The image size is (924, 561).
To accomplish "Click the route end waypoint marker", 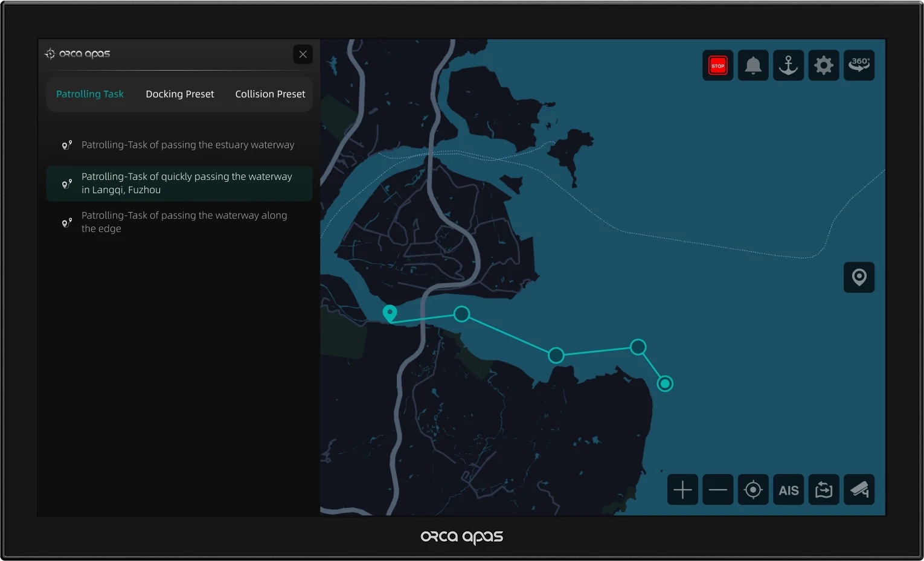I will [x=665, y=383].
